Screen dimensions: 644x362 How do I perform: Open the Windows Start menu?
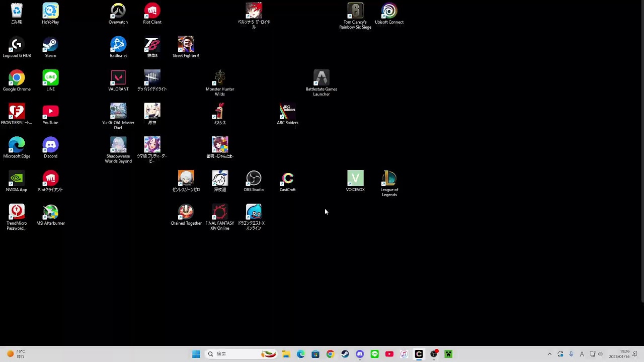click(x=196, y=354)
